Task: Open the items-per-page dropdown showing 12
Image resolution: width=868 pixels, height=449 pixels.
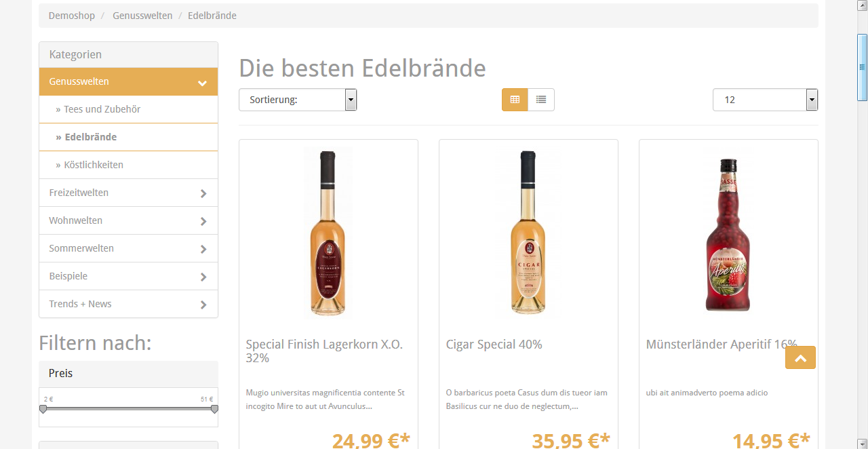Action: pyautogui.click(x=765, y=100)
